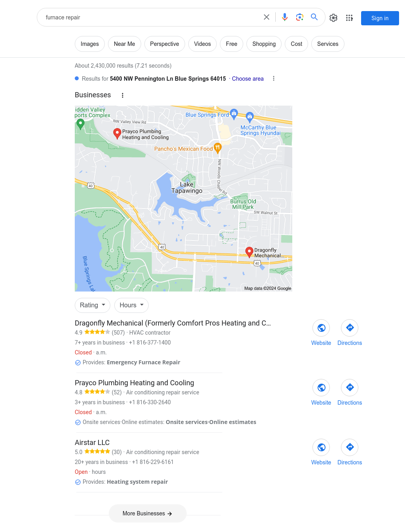
Task: Click the magnifying glass search icon
Action: 314,17
